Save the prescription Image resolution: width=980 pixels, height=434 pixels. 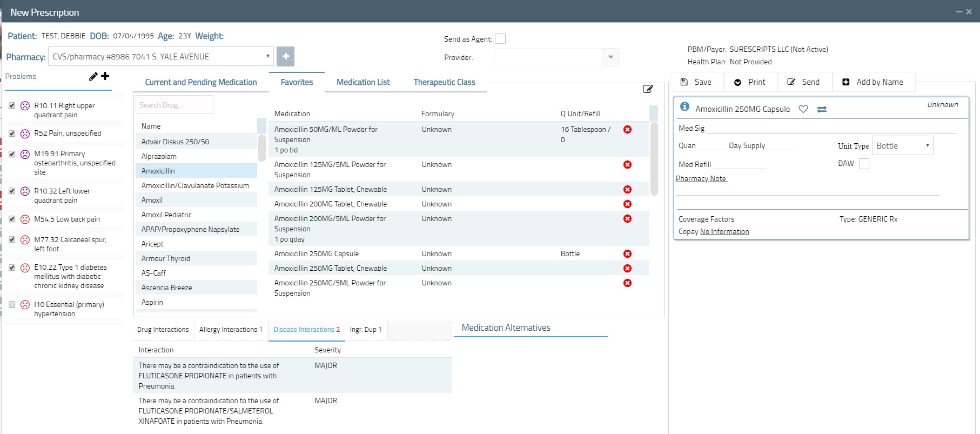(696, 82)
